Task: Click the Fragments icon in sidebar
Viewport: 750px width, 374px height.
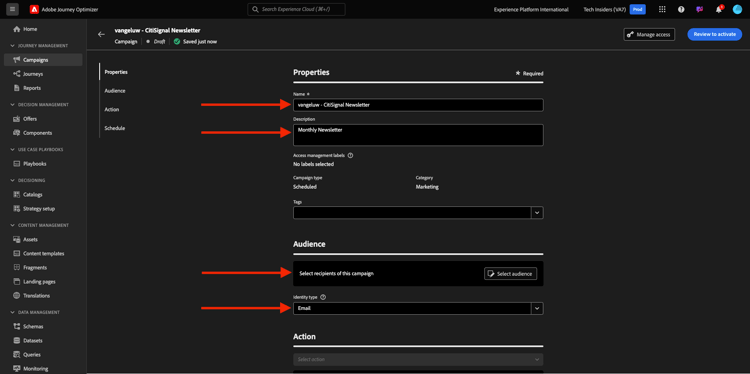Action: [17, 267]
